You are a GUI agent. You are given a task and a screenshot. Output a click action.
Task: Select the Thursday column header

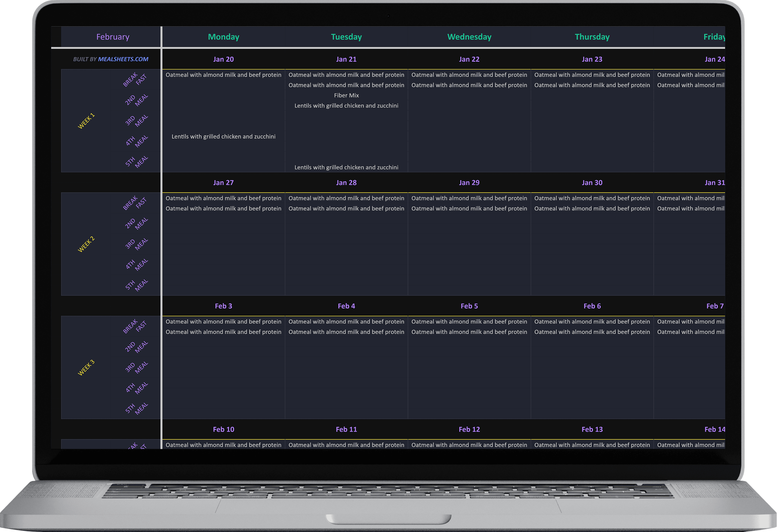pos(592,37)
